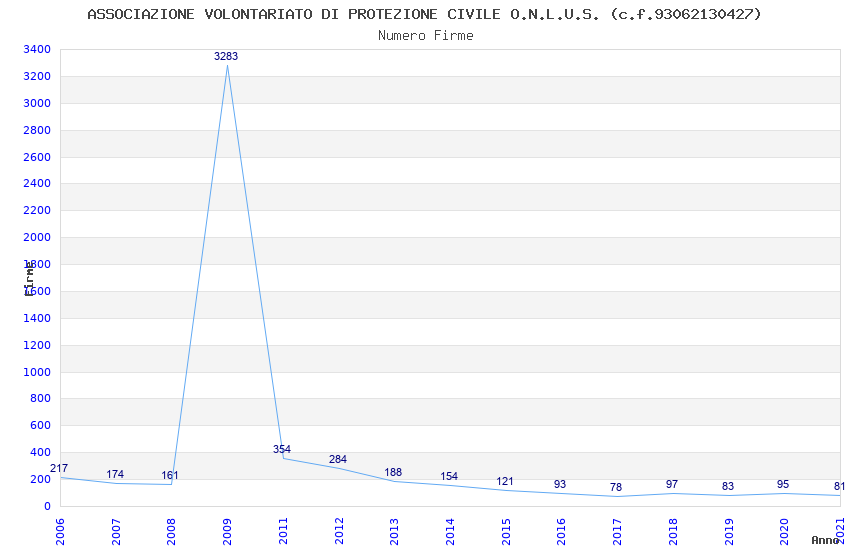Click x-axis year label 2013
The width and height of the screenshot is (850, 550).
pos(394,532)
